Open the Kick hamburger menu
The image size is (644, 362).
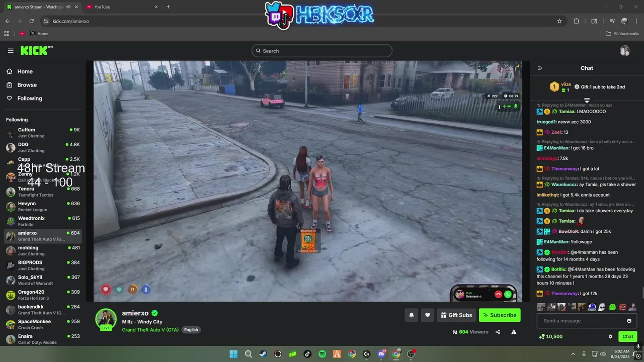coord(11,51)
